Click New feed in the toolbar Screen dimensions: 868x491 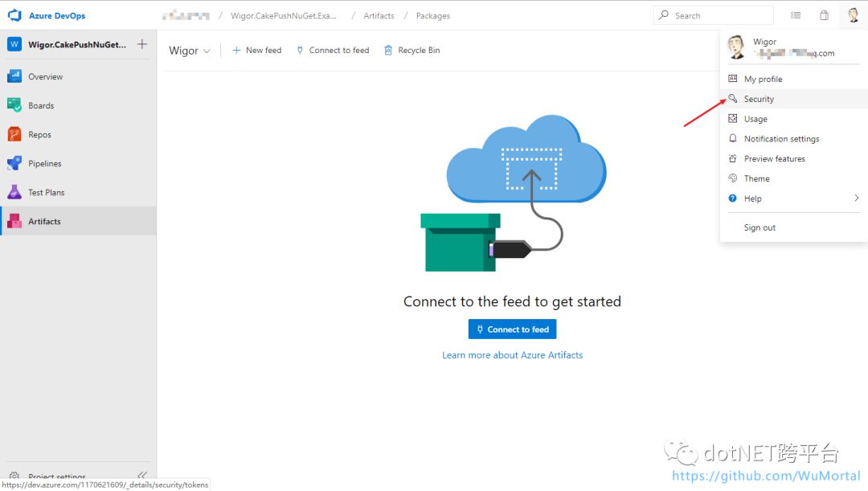click(257, 50)
